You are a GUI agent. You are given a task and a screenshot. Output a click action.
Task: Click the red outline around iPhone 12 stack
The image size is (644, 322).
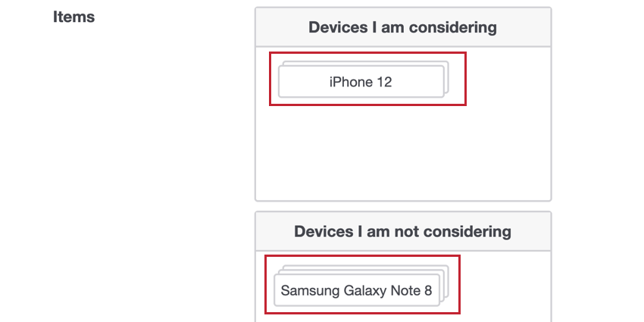pyautogui.click(x=367, y=52)
